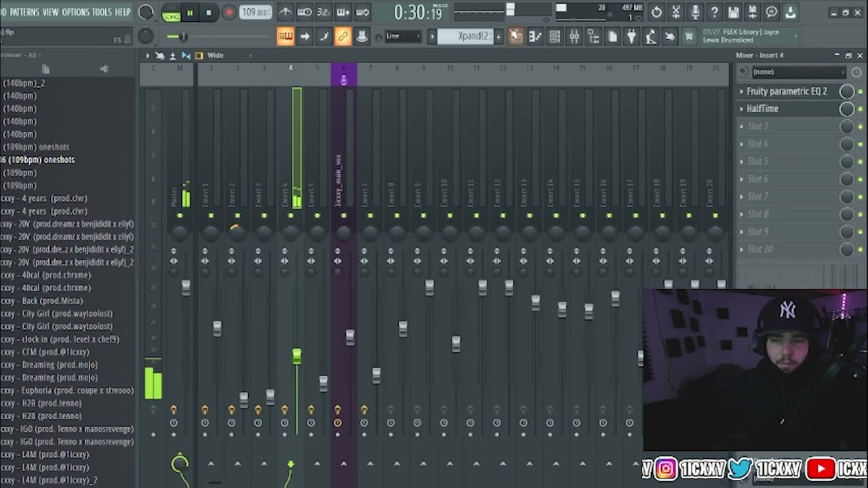868x488 pixels.
Task: Open the Line snap dropdown
Action: [x=403, y=37]
